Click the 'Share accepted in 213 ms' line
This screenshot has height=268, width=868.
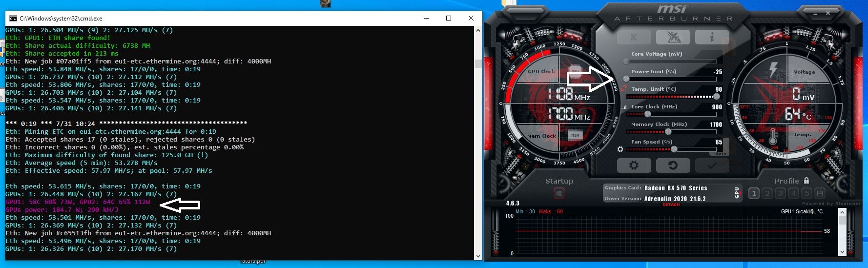pyautogui.click(x=62, y=53)
